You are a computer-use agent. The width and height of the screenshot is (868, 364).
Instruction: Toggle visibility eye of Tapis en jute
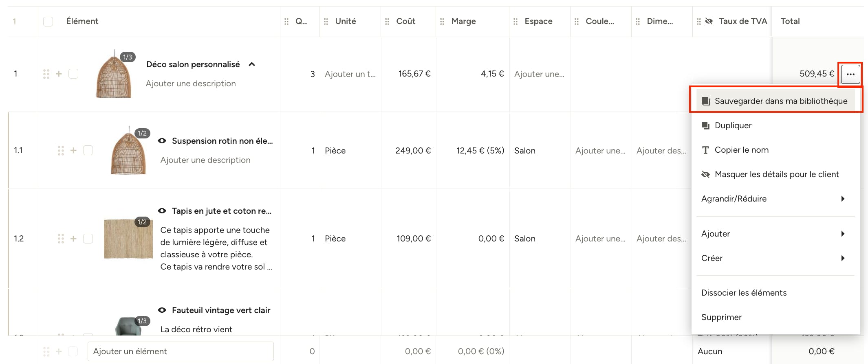(x=162, y=211)
